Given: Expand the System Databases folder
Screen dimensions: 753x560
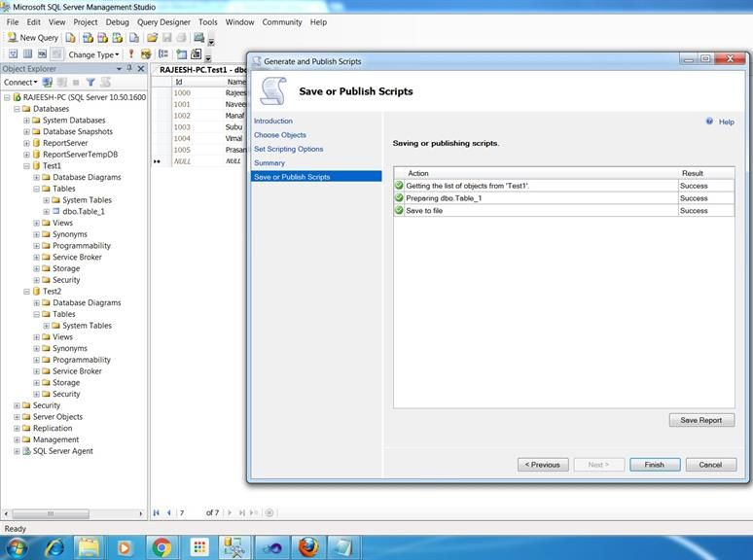Looking at the screenshot, I should click(x=26, y=120).
